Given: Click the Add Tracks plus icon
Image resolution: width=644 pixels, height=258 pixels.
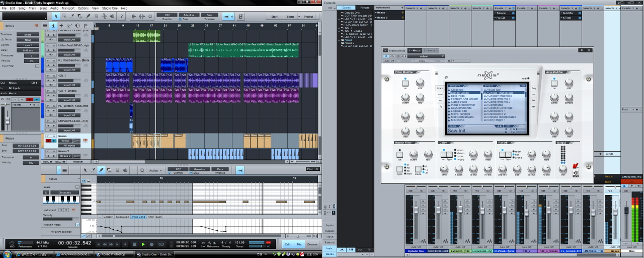Looking at the screenshot, I should (61, 26).
